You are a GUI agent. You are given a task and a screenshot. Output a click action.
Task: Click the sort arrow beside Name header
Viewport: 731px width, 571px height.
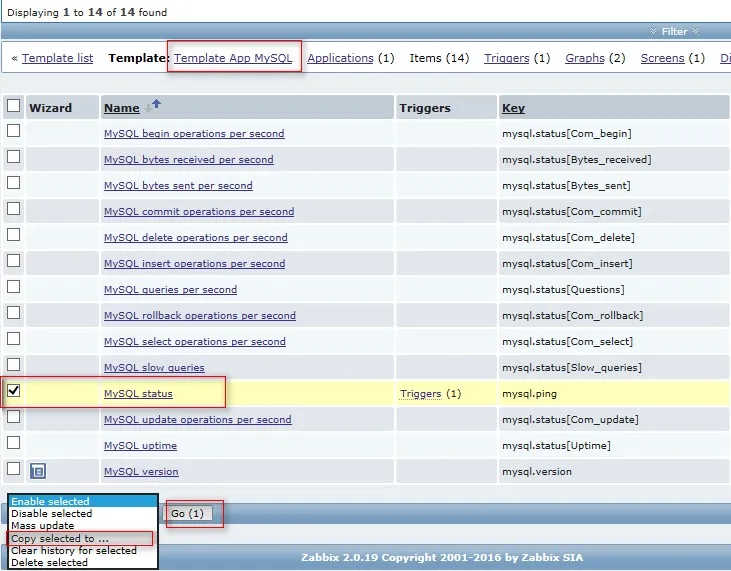click(153, 106)
